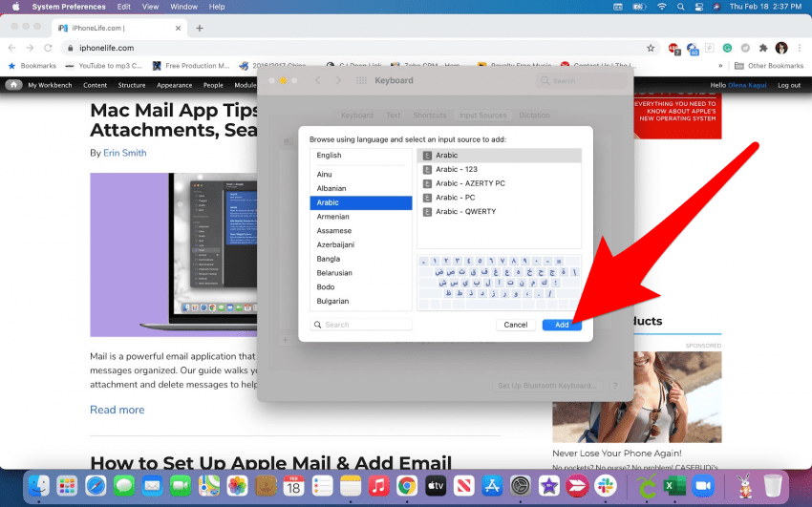Open Finder from the Dock
812x507 pixels.
38,486
